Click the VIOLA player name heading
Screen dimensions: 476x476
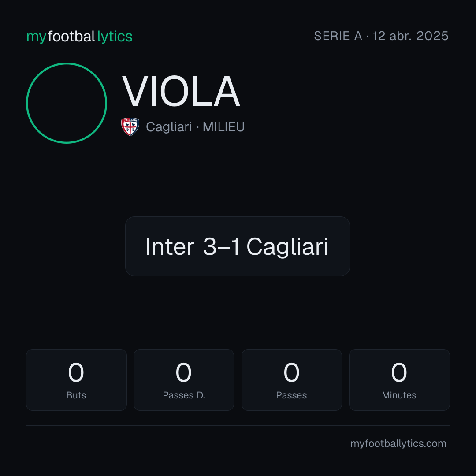[x=181, y=91]
